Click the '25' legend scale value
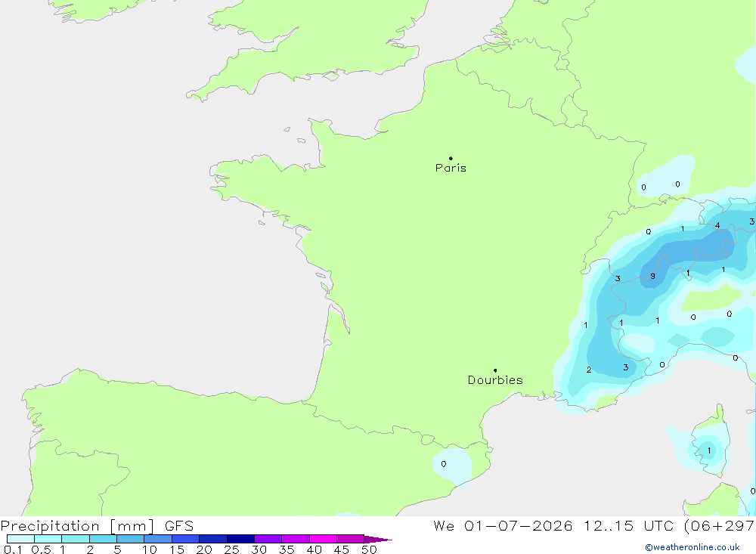 (232, 549)
